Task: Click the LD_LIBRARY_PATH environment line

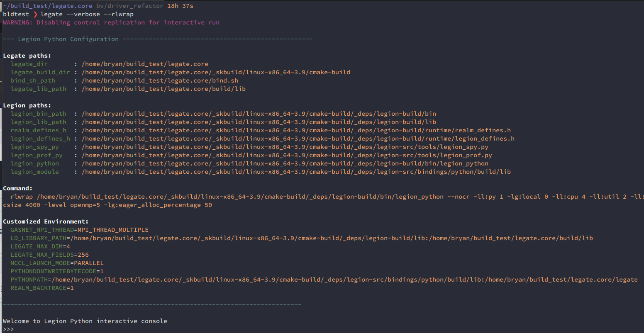Action: click(x=302, y=238)
